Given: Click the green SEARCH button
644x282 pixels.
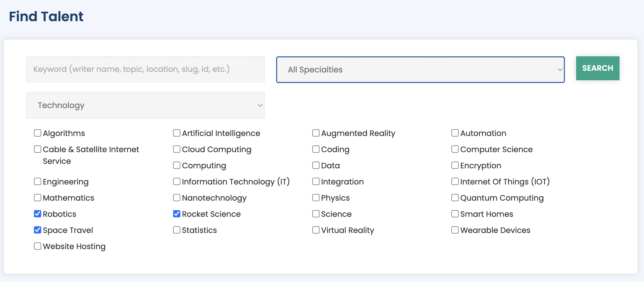Looking at the screenshot, I should coord(598,68).
